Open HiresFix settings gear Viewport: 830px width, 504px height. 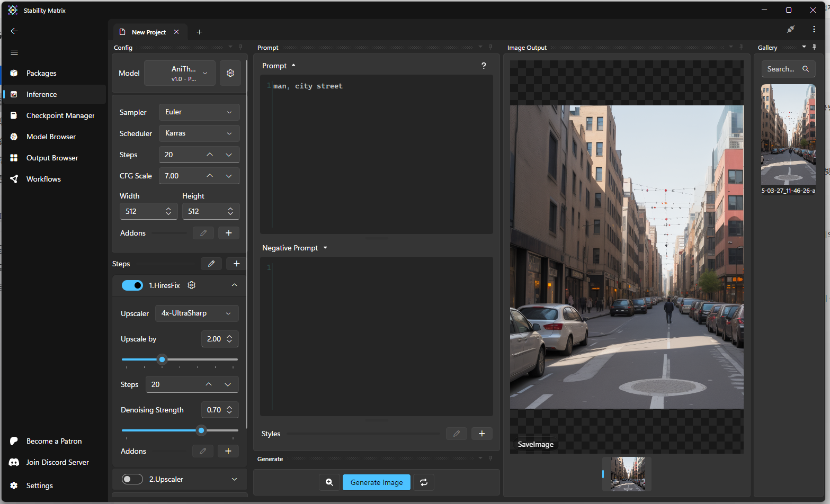(192, 285)
